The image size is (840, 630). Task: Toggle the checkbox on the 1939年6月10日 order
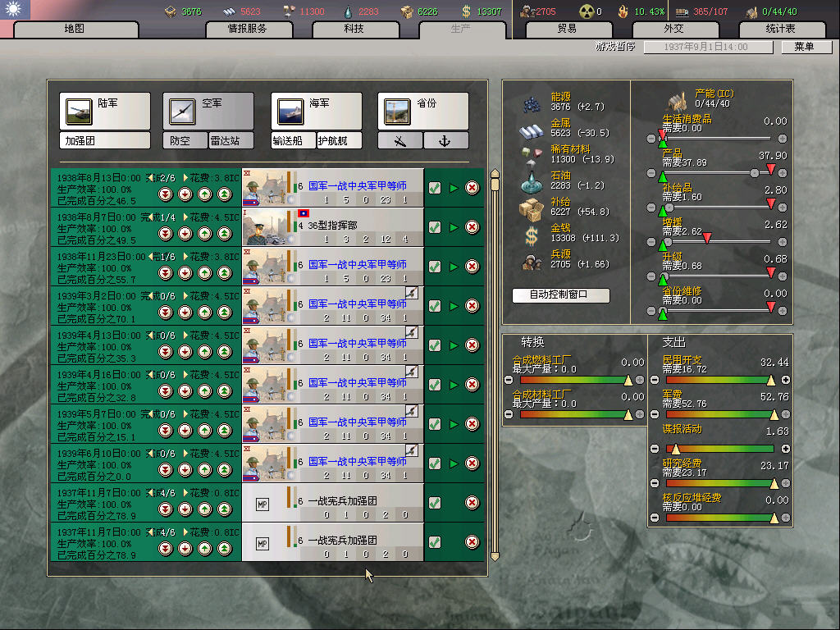[435, 463]
